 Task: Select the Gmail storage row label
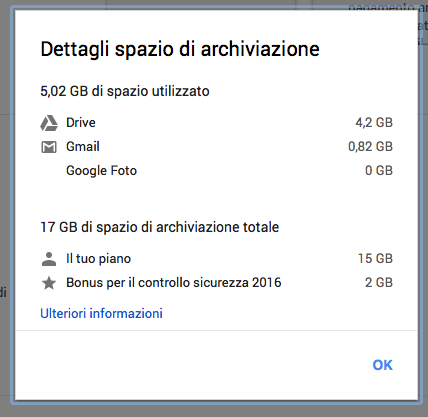click(x=83, y=147)
